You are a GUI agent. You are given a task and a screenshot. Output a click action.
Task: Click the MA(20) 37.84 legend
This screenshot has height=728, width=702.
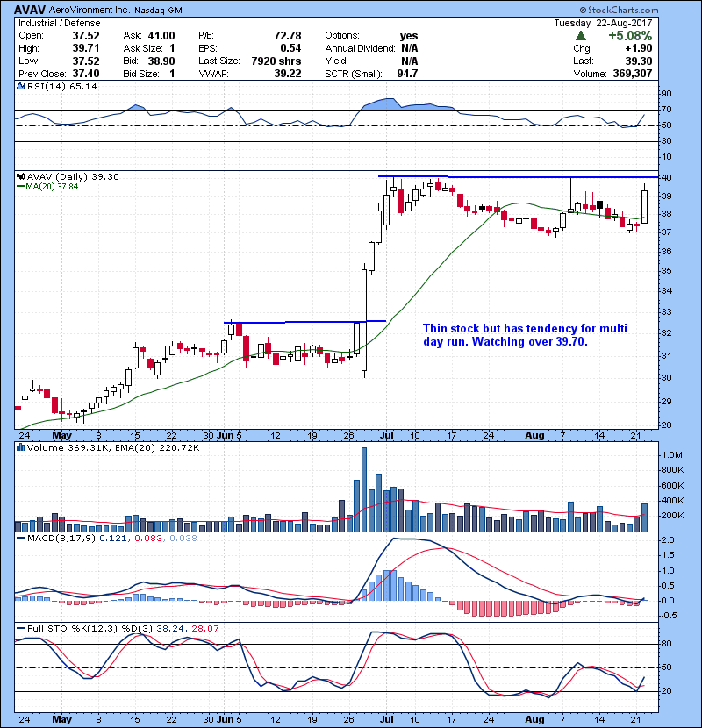47,187
